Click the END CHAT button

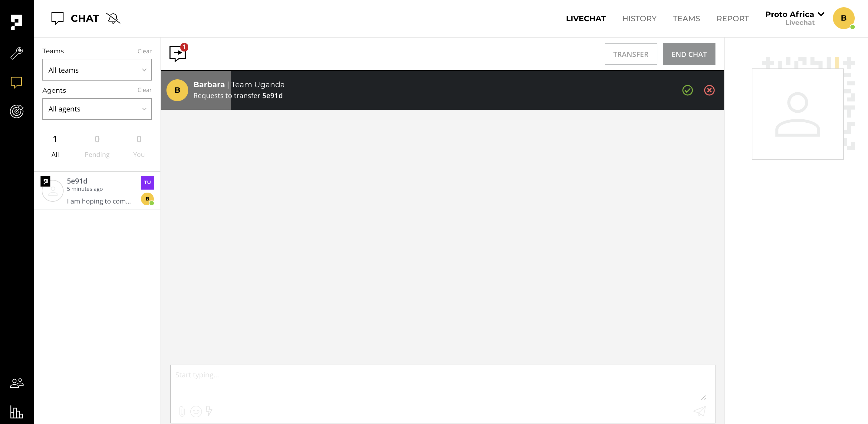pos(689,54)
